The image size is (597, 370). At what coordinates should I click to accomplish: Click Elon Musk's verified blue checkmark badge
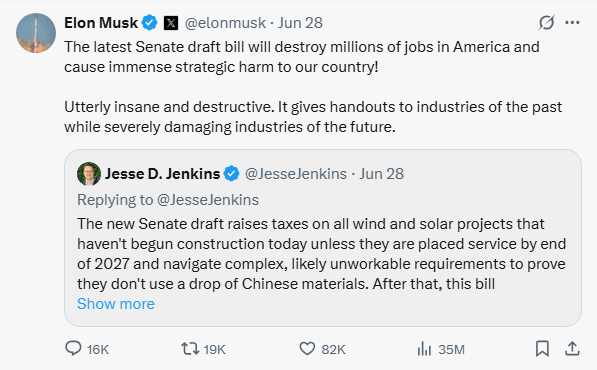coord(150,23)
